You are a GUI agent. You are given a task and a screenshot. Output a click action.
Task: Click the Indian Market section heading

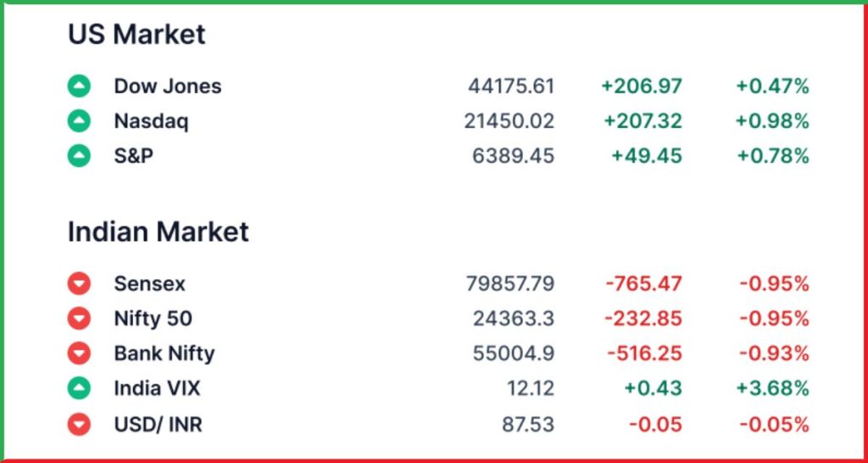point(159,231)
